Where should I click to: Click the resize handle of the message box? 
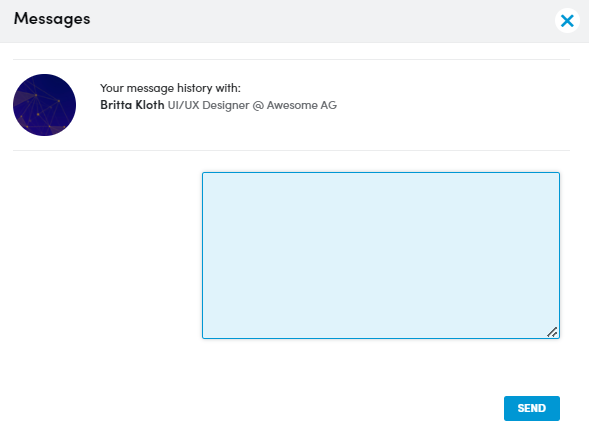[x=552, y=332]
